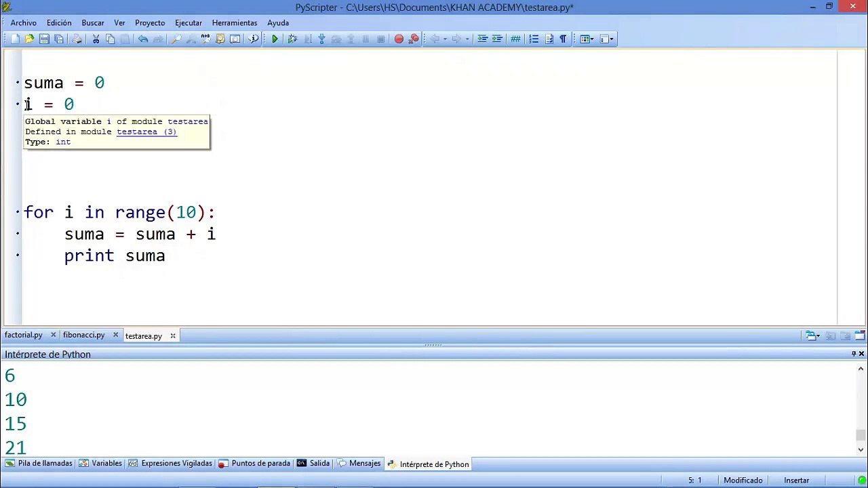Show the Variables panel
The image size is (868, 488).
click(x=100, y=464)
